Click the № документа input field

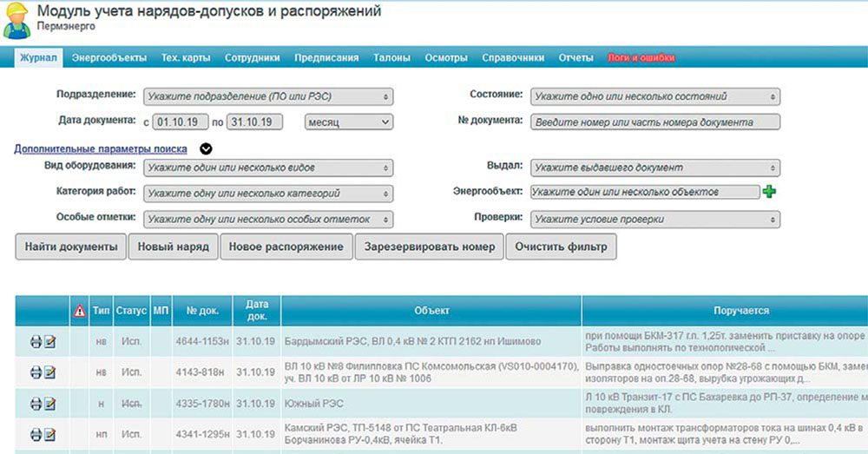[x=655, y=122]
